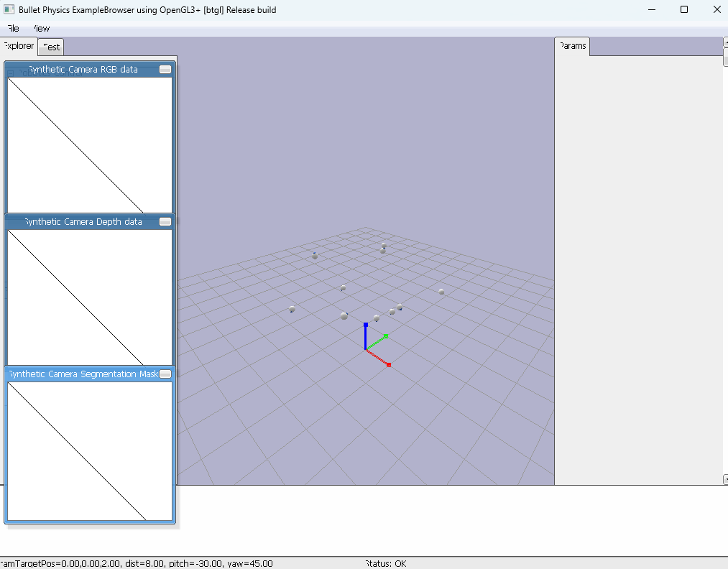The image size is (728, 569).
Task: Click the green axis tip of the gizmo
Action: tap(386, 336)
